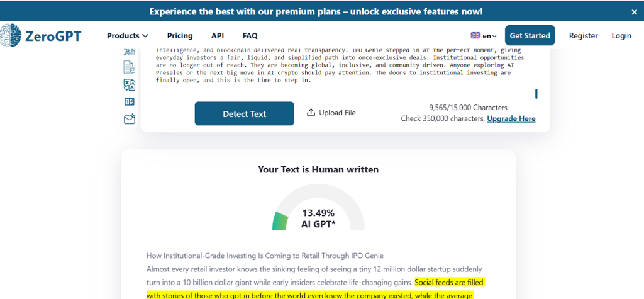The height and width of the screenshot is (299, 644).
Task: Click the Register link
Action: (583, 36)
